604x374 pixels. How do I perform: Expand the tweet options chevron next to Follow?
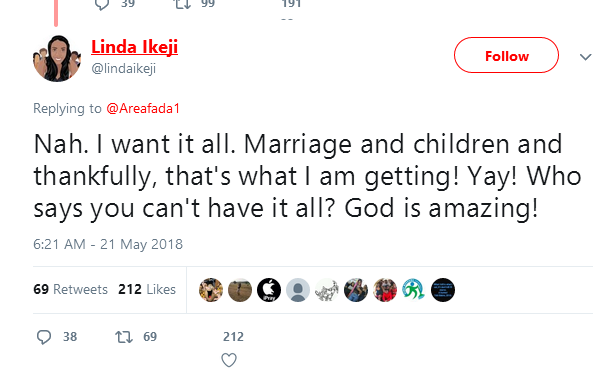pos(586,57)
